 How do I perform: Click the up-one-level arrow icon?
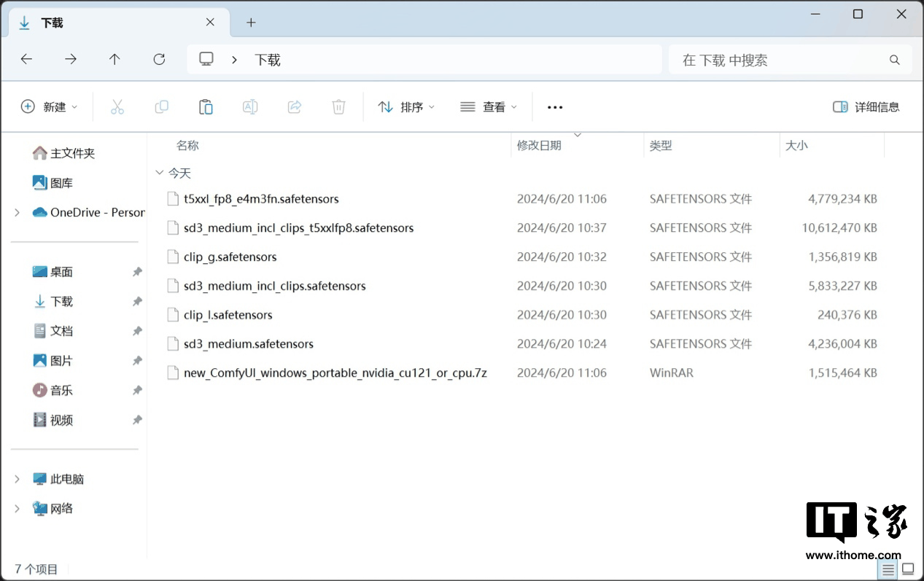(x=114, y=59)
